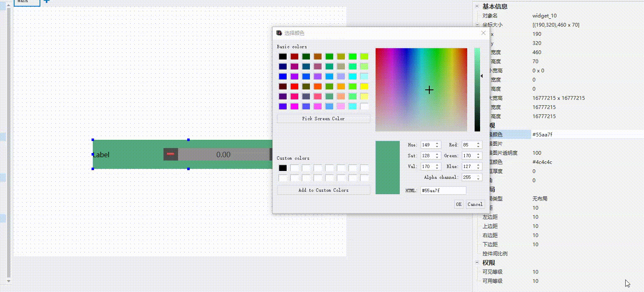Select the black custom color swatch
Viewport: 644px width, 292px height.
click(x=283, y=168)
